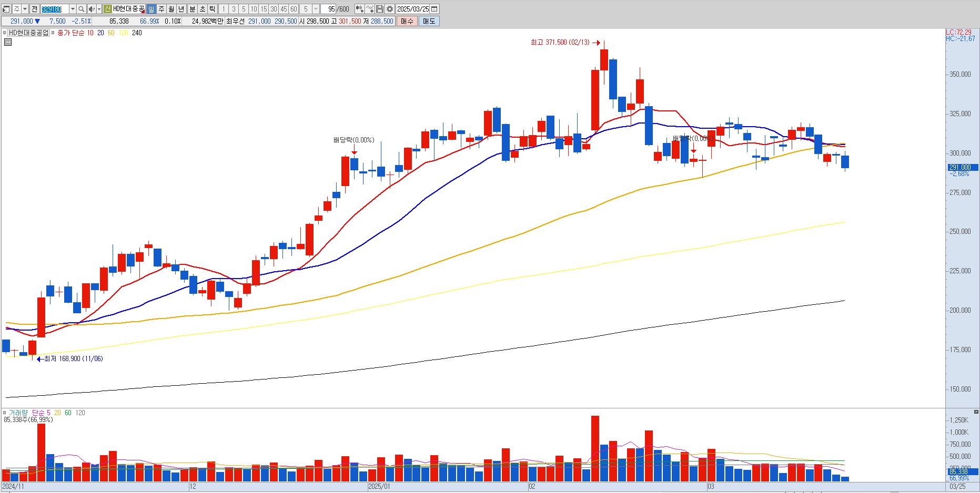Screen dimensions: 980x493
Task: Click small square marker before 종가 단순 label
Action: (53, 33)
